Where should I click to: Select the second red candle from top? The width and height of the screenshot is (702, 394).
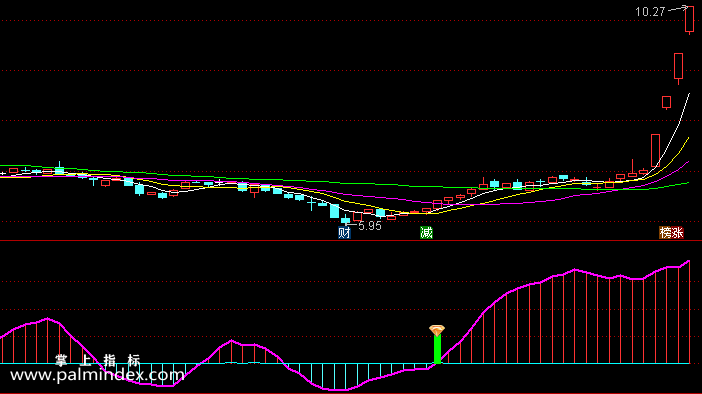coord(679,66)
